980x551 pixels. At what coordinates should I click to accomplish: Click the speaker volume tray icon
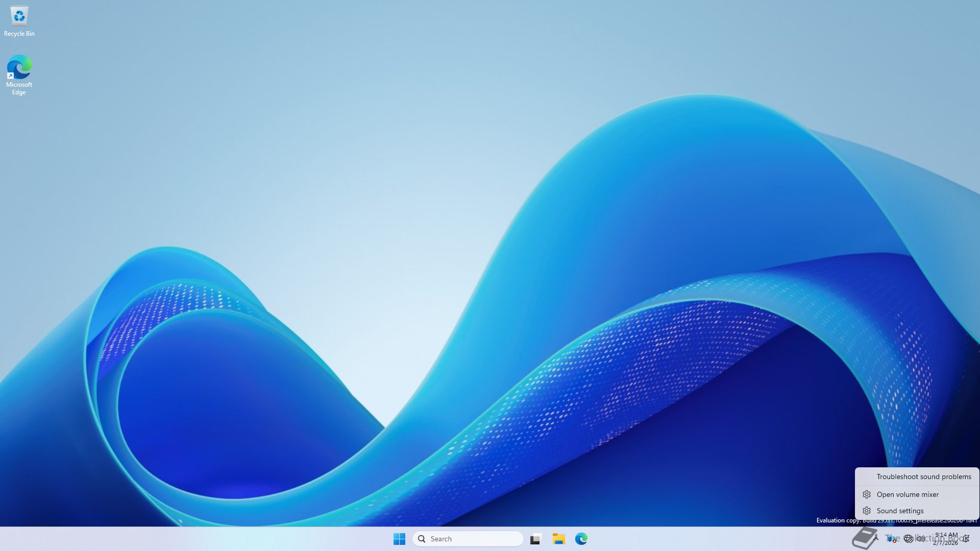tap(920, 539)
